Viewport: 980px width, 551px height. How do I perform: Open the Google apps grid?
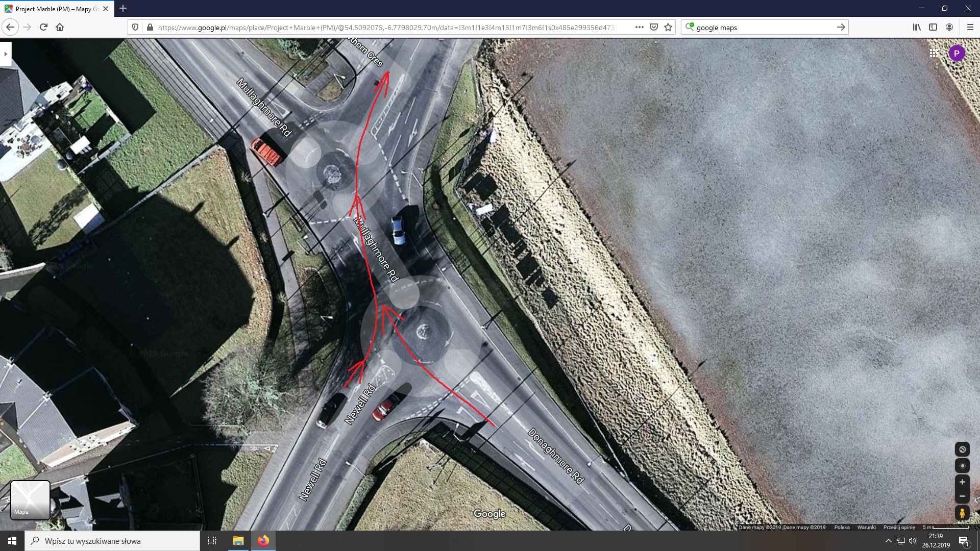934,53
